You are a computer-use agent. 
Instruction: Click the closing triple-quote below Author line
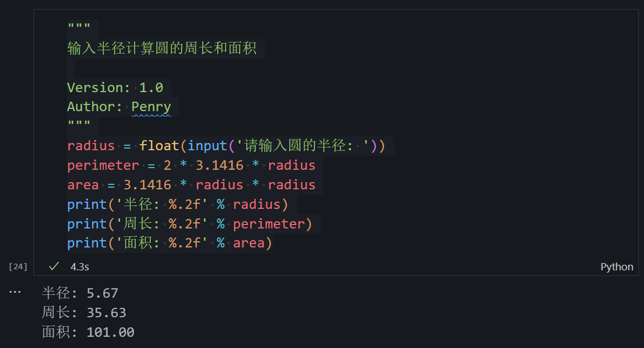pyautogui.click(x=79, y=124)
